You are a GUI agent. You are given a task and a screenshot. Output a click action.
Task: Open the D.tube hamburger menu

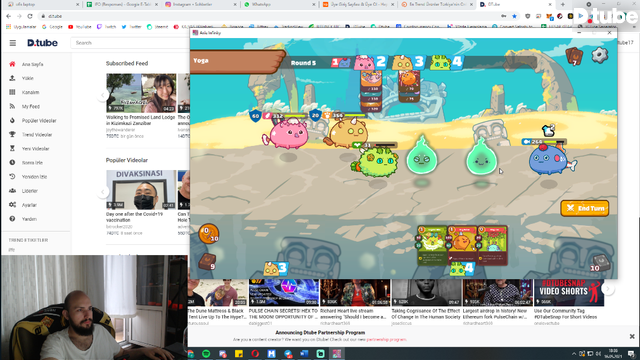pyautogui.click(x=13, y=43)
